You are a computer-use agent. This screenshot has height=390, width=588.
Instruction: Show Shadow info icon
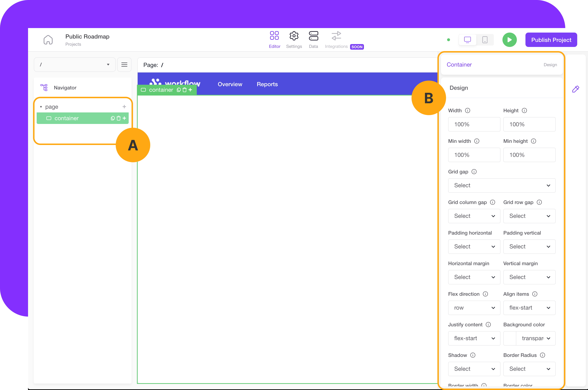473,355
